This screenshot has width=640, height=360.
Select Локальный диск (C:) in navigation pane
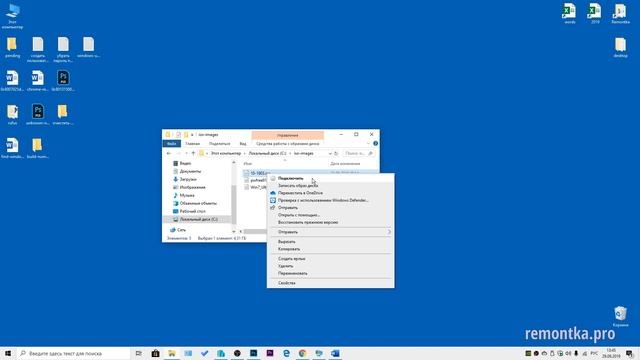point(198,220)
